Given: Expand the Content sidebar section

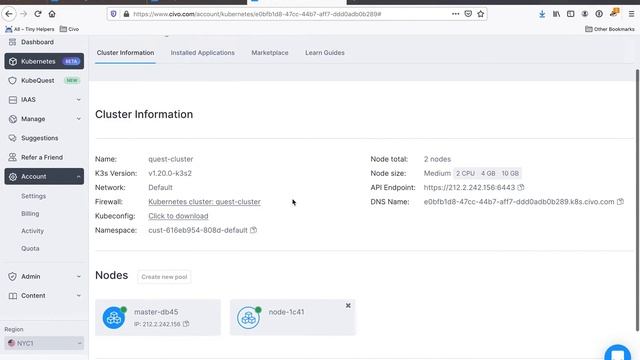Looking at the screenshot, I should [44, 296].
